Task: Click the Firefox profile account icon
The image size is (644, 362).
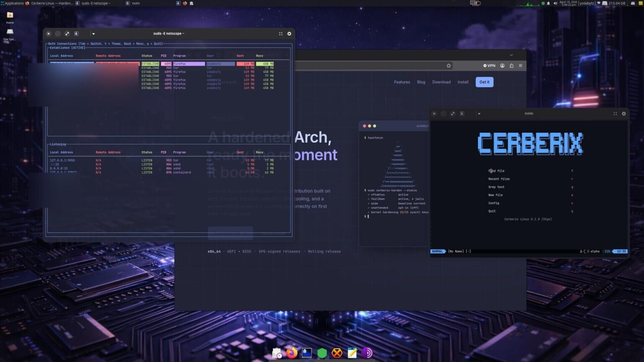Action: pos(502,66)
